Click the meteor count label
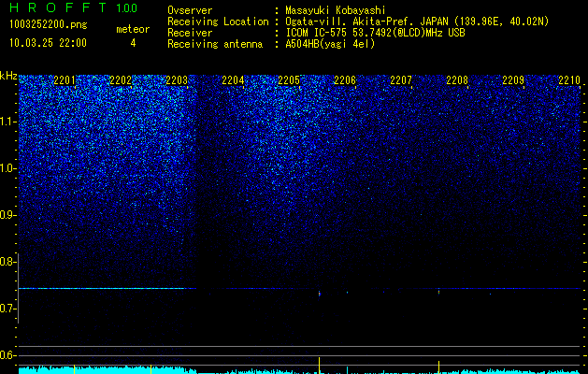Image resolution: width=588 pixels, height=374 pixels. pyautogui.click(x=133, y=29)
